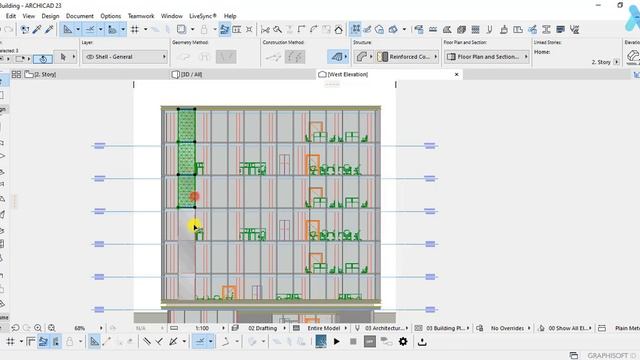The image size is (640, 360).
Task: Open the Help menu
Action: point(230,16)
